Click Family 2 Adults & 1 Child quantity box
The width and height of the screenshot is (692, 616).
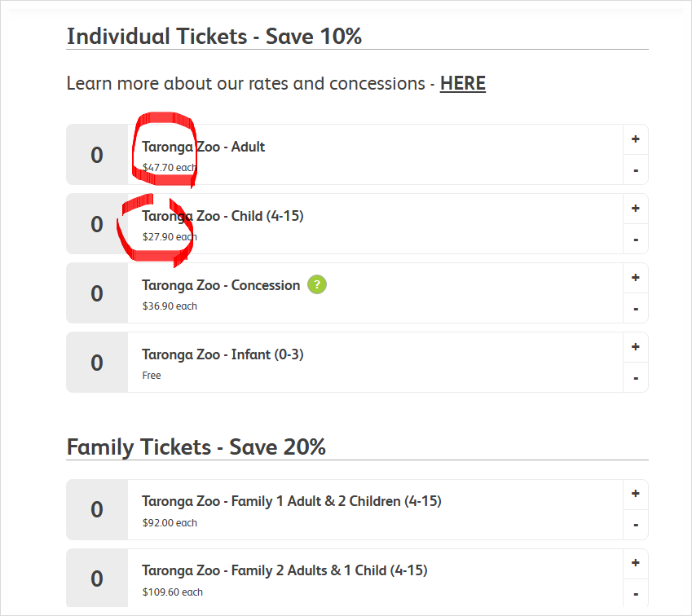(x=97, y=579)
